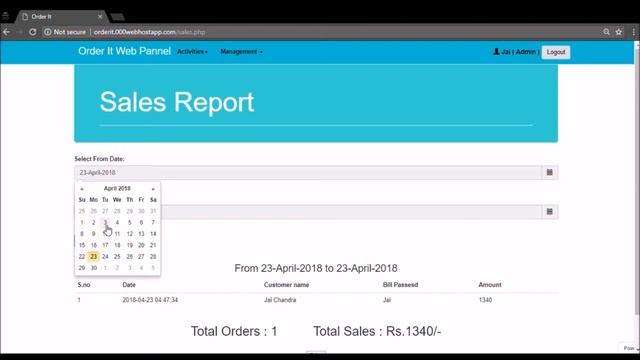Pick April 28 in the calendar
Viewport: 640px width, 360px height.
153,257
